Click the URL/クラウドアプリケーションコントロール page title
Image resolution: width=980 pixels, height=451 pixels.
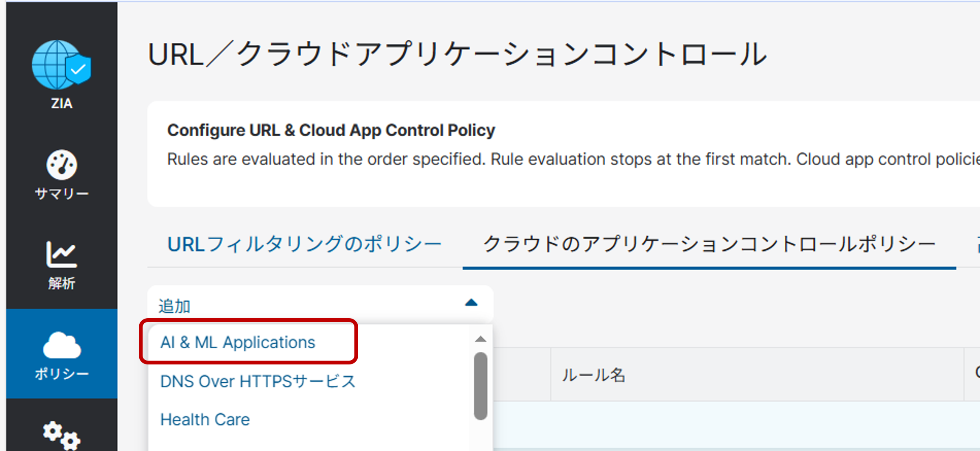(x=457, y=55)
